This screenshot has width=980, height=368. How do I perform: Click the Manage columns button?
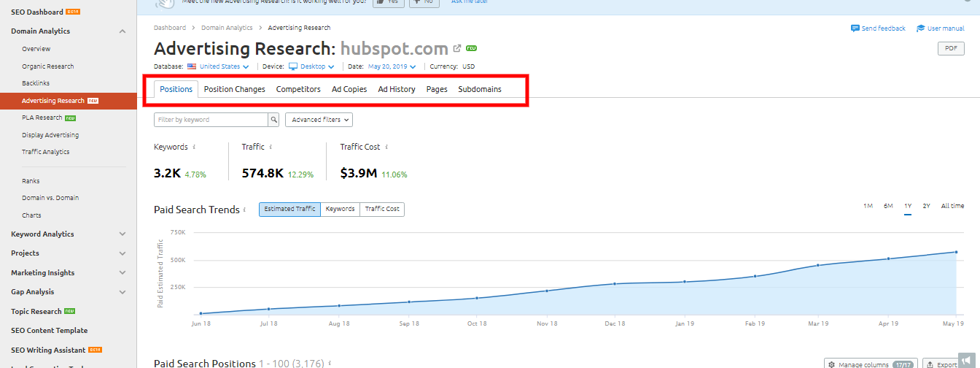(x=871, y=364)
